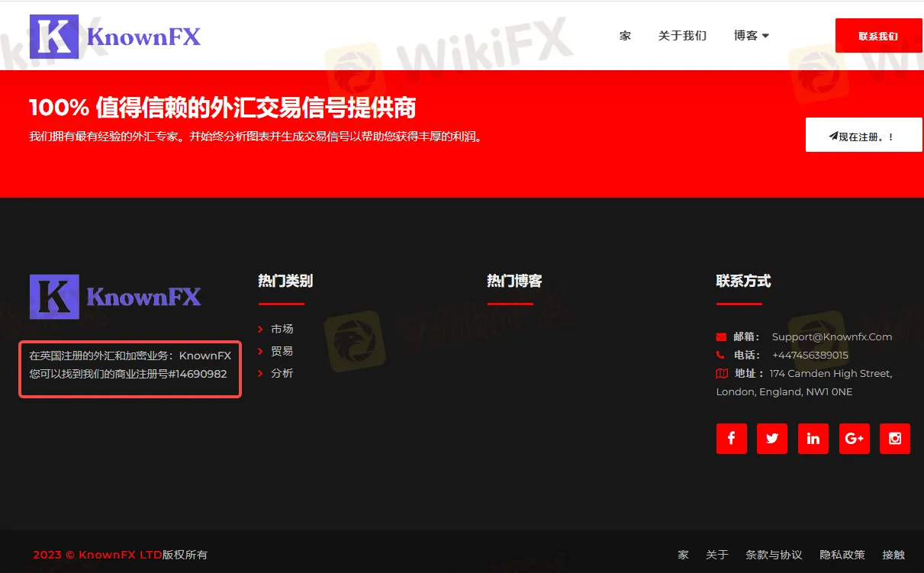Viewport: 924px width, 573px height.
Task: Click the email envelope icon beside 邮箱
Action: point(721,336)
